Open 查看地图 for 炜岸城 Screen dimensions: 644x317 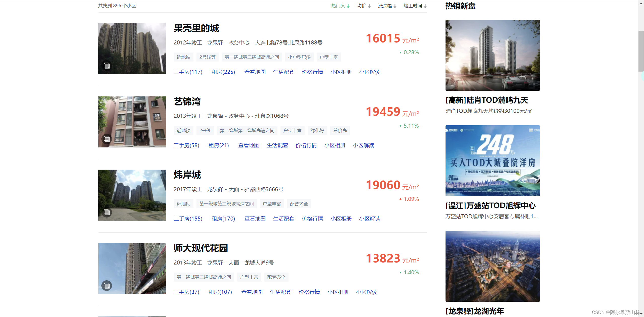pos(255,219)
